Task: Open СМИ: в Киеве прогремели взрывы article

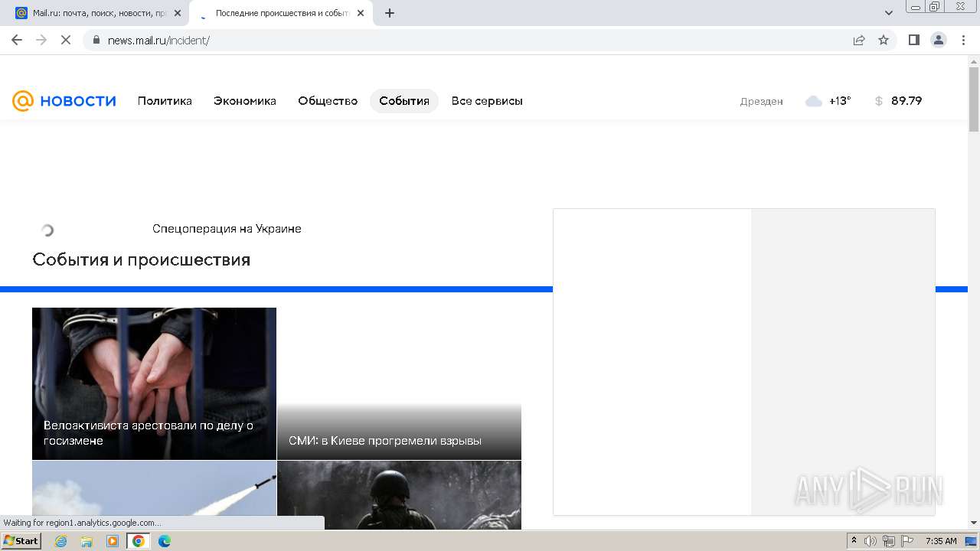Action: click(x=385, y=441)
